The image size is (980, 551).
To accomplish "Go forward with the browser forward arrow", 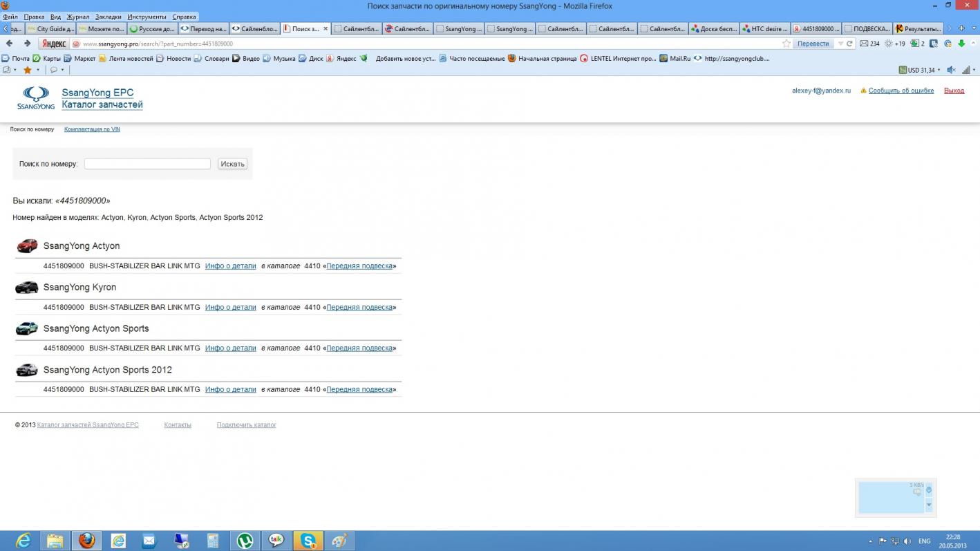I will point(28,44).
